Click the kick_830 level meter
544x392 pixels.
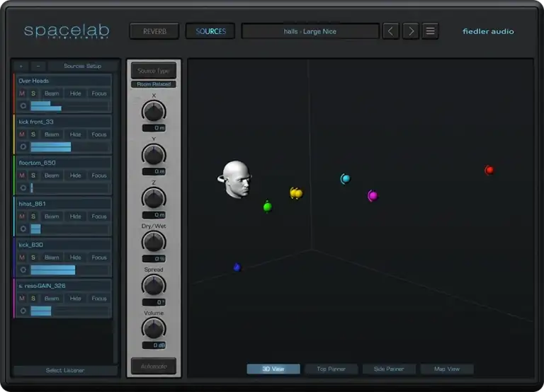click(x=70, y=270)
